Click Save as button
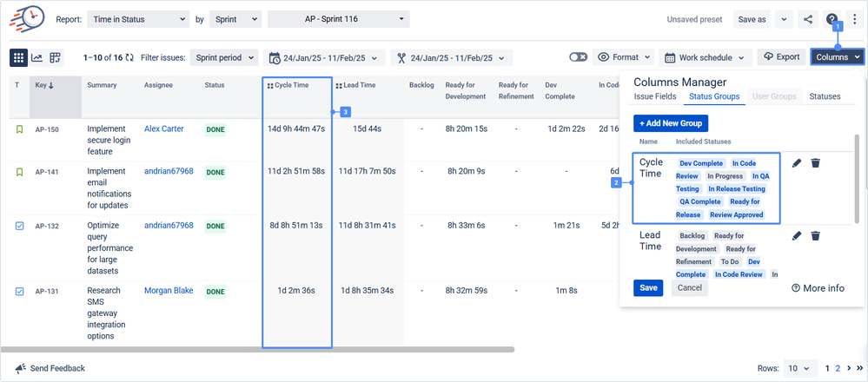 (x=752, y=19)
